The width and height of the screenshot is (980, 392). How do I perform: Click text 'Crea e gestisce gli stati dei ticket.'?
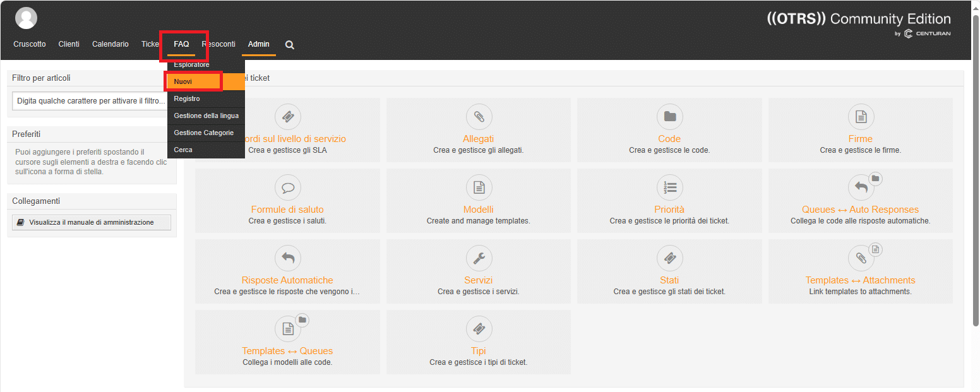[x=669, y=292]
